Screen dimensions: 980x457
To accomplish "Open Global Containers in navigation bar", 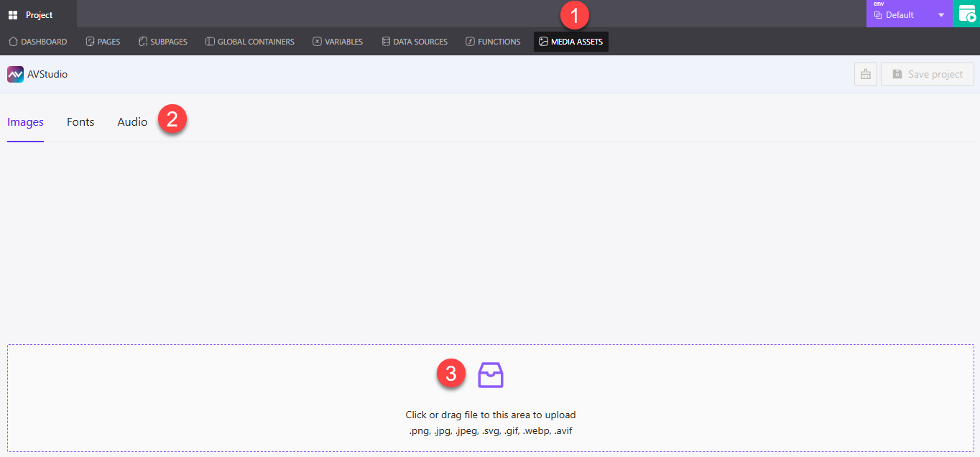I will (x=250, y=42).
